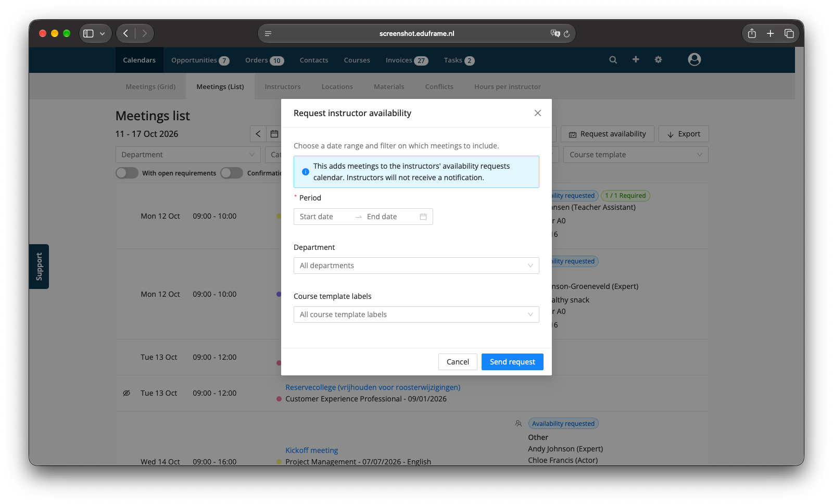Screen dimensions: 833x504
Task: Open Safari sidebar options chevron
Action: [x=103, y=33]
